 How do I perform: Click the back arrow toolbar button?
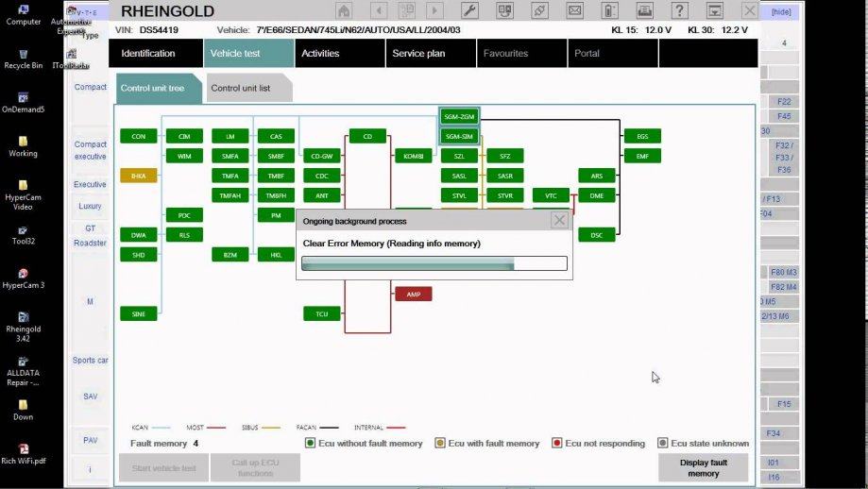[379, 10]
